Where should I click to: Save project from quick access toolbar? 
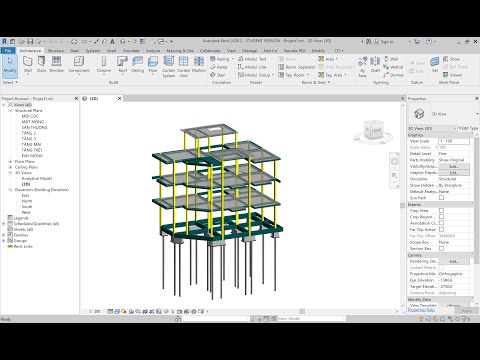tap(30, 42)
